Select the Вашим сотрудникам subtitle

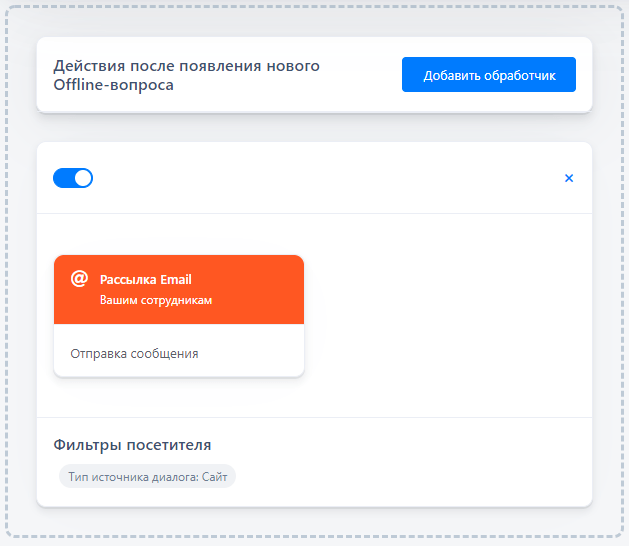click(x=156, y=300)
